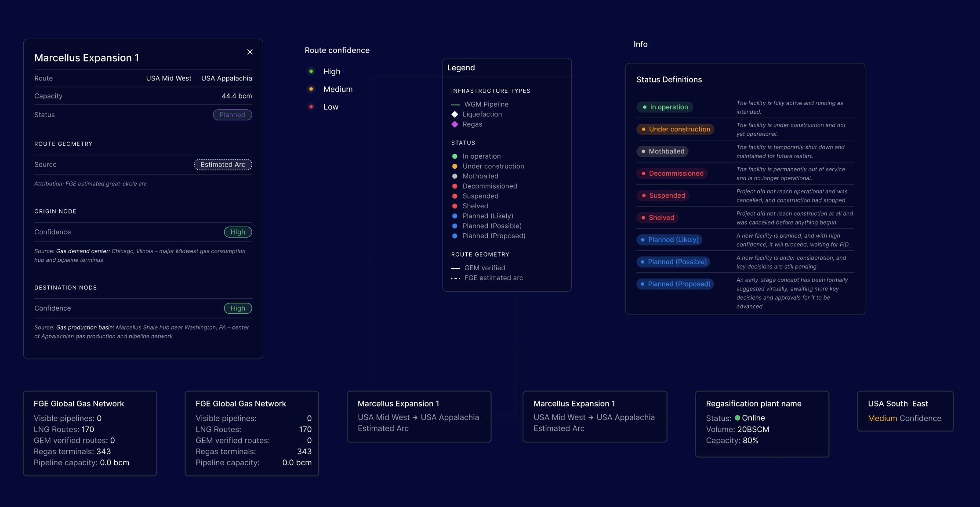Click the Medium Confidence text in USA South East card
980x507 pixels.
pyautogui.click(x=904, y=418)
